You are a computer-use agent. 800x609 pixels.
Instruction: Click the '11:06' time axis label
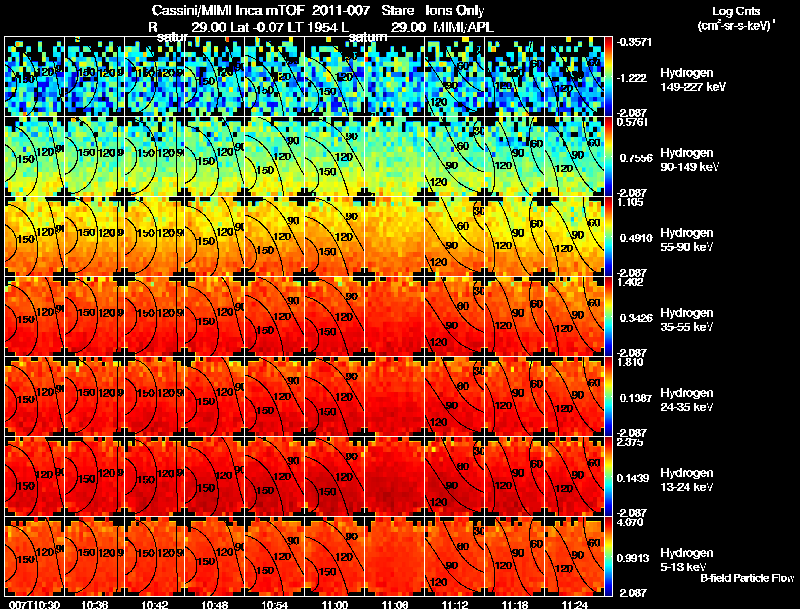(395, 604)
